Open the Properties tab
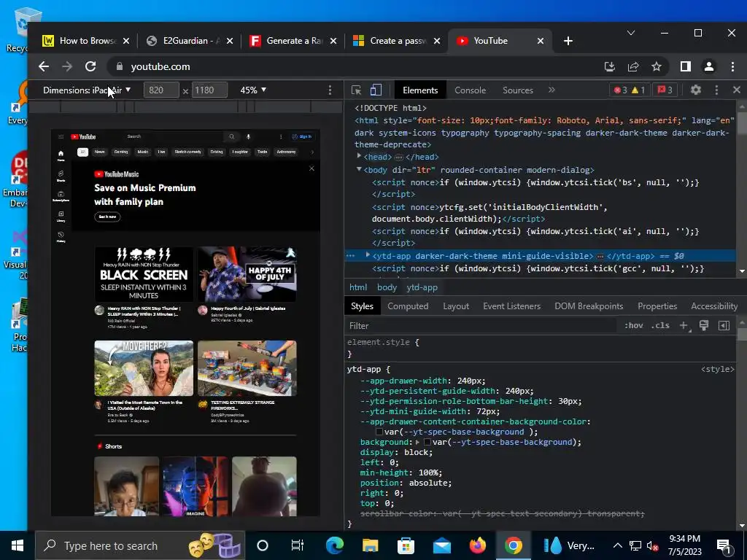The image size is (747, 560). click(657, 306)
